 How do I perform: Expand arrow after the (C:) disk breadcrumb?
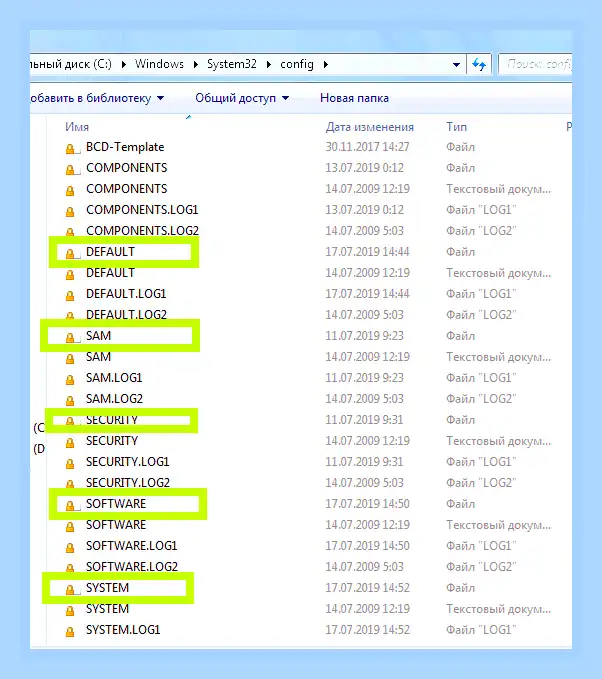[124, 64]
